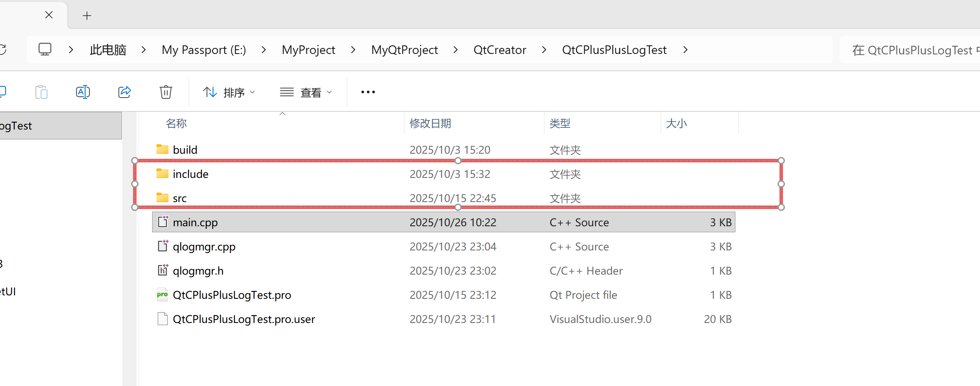Add a new File Explorer tab

[87, 16]
